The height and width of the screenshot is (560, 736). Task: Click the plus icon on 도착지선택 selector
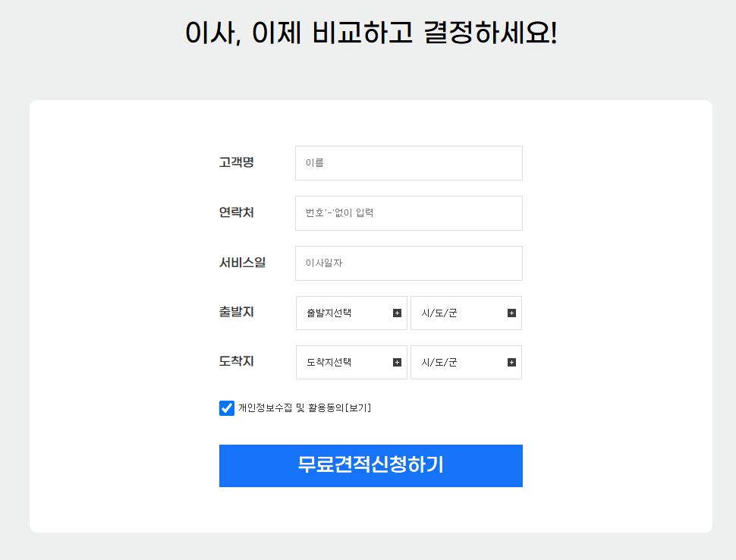coord(398,362)
